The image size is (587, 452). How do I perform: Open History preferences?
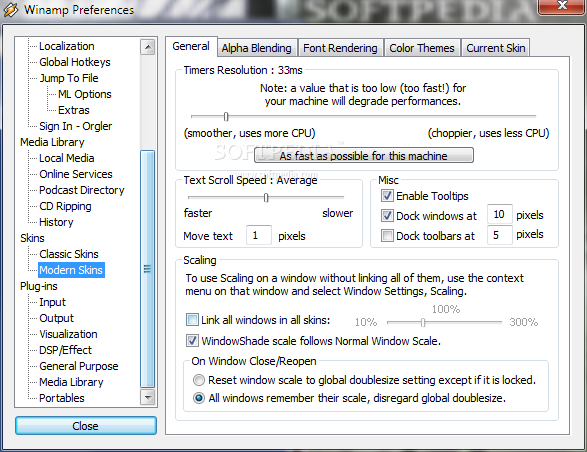click(x=56, y=222)
